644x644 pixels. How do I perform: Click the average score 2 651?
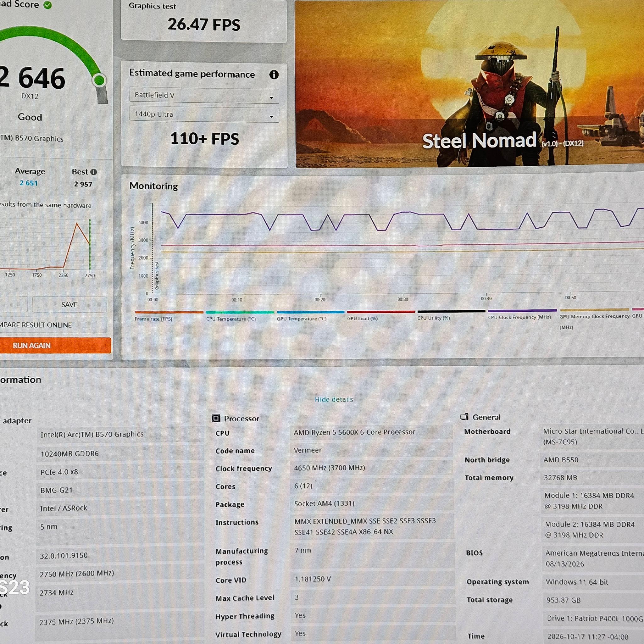tap(29, 183)
